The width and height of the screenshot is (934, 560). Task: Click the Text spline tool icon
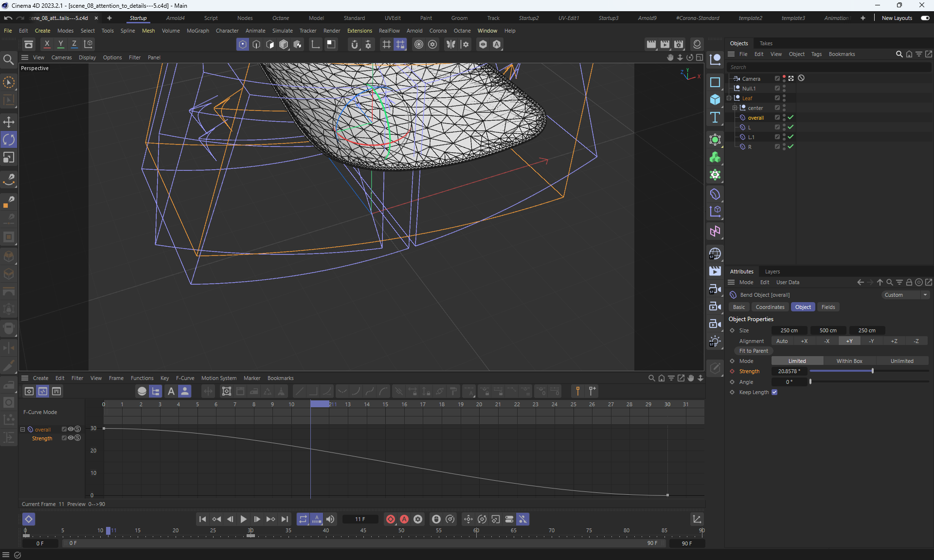715,117
